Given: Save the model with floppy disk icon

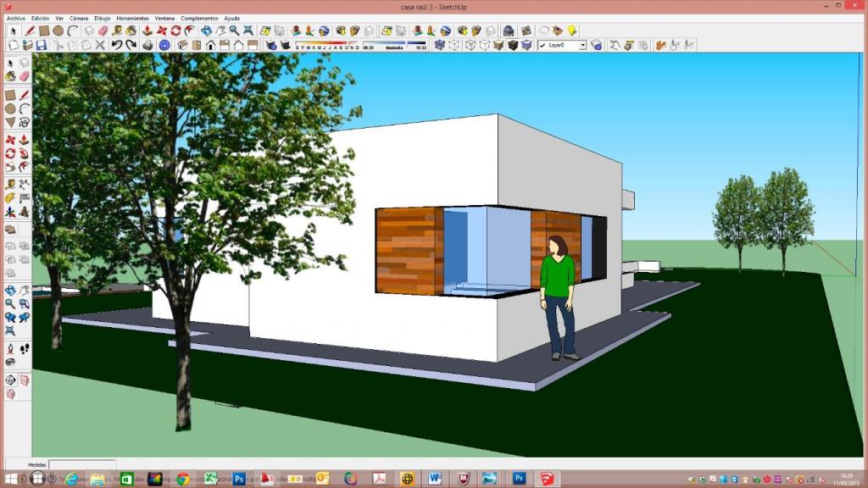Looking at the screenshot, I should click(x=41, y=45).
